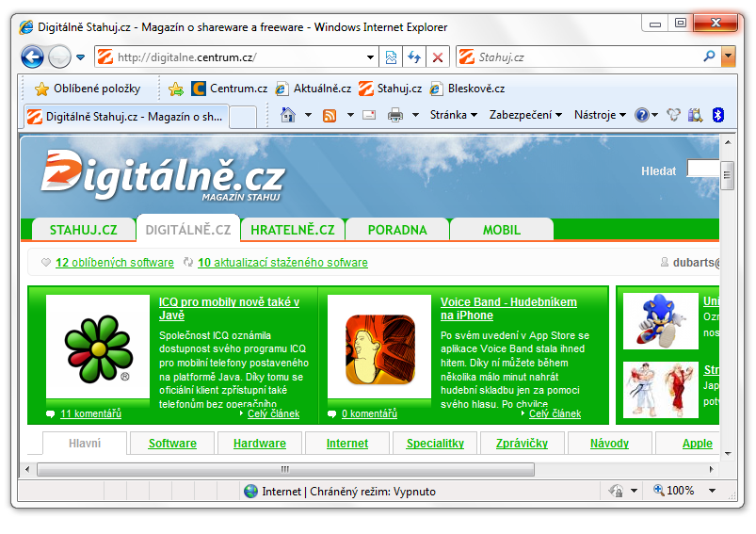756x534 pixels.
Task: Click the Home page icon
Action: (288, 115)
